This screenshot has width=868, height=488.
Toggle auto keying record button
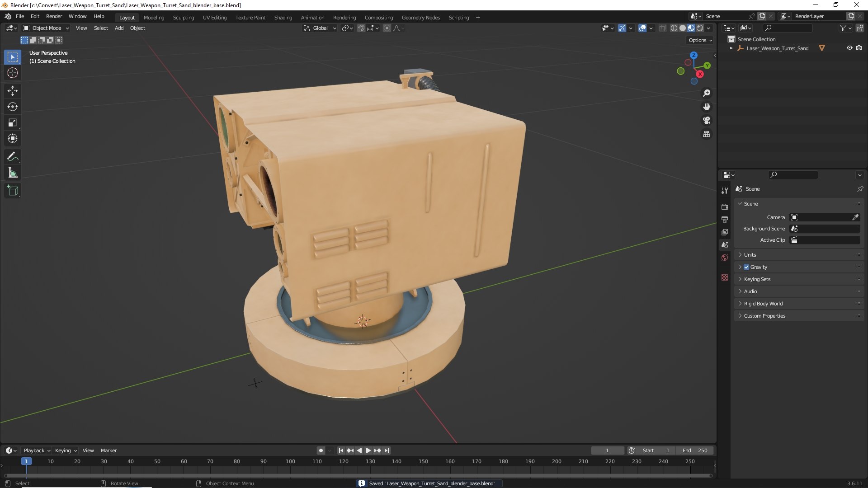tap(321, 450)
